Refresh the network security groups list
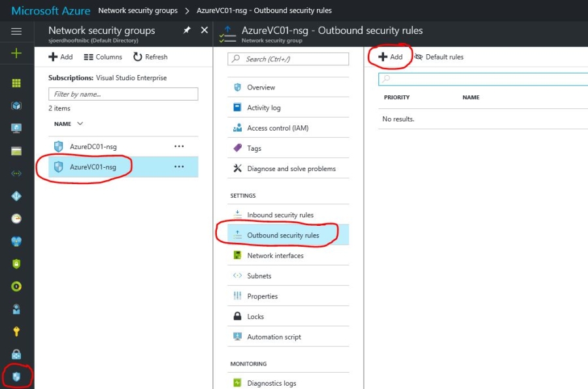This screenshot has width=588, height=389. 150,57
